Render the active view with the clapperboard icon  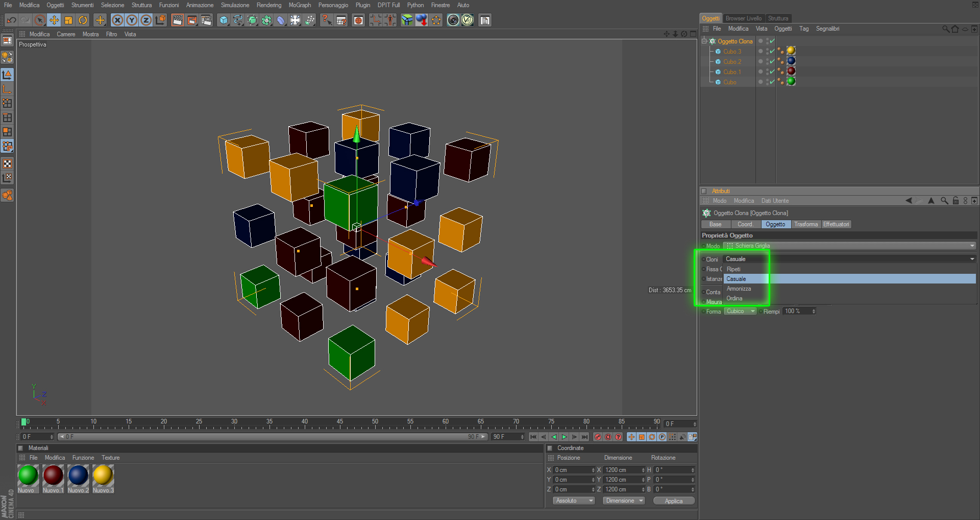178,20
